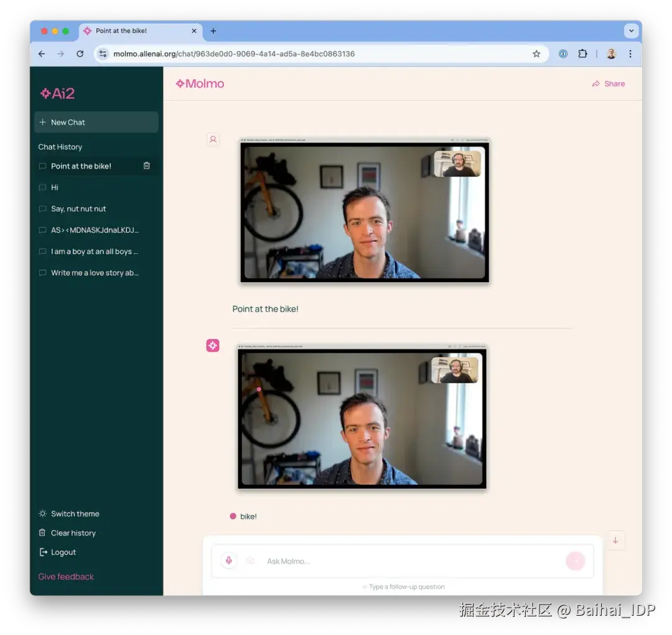Screen dimensions: 672x635
Task: Click the address bar URL
Action: click(234, 54)
